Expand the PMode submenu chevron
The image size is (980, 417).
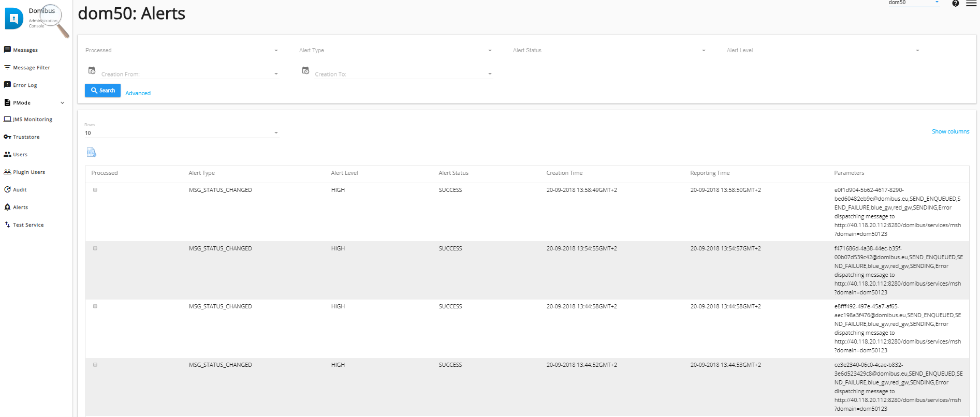click(63, 102)
